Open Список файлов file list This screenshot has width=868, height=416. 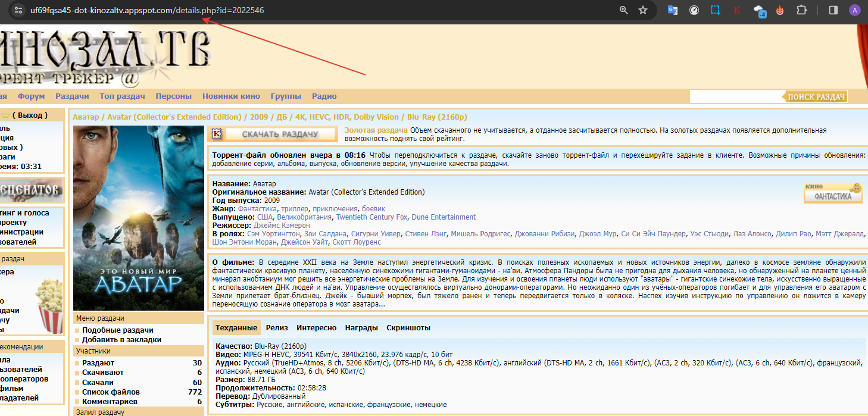click(x=111, y=392)
